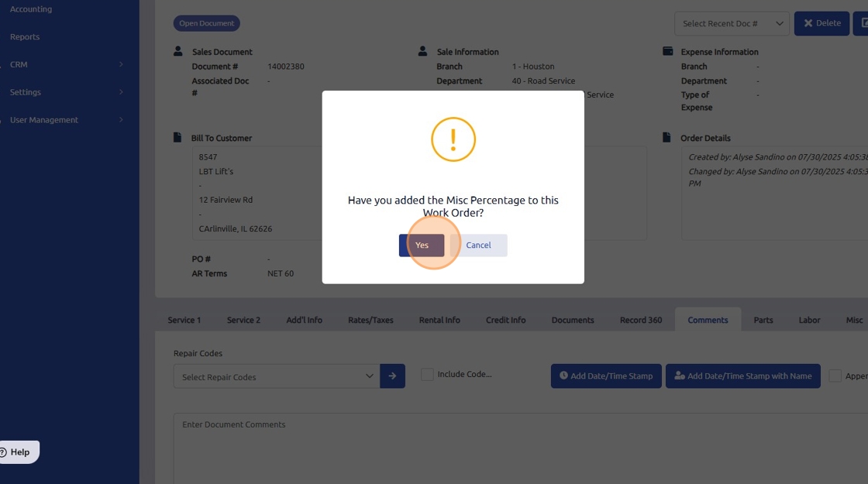The image size is (868, 484).
Task: Expand the User Management chevron
Action: pyautogui.click(x=121, y=119)
